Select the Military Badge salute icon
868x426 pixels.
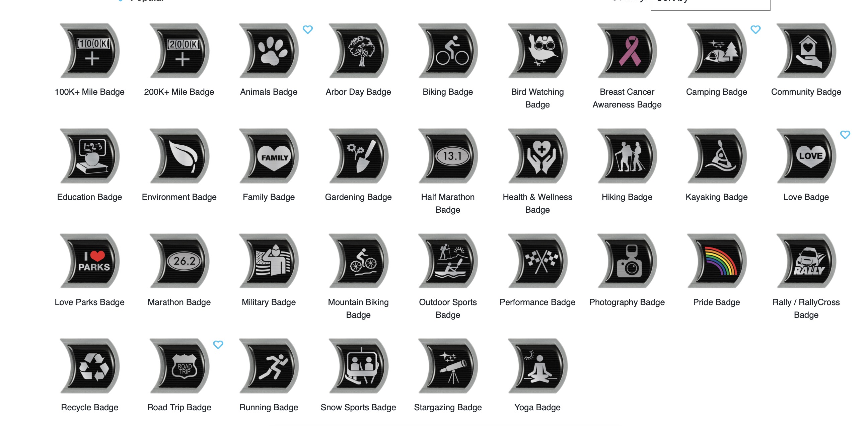[269, 261]
